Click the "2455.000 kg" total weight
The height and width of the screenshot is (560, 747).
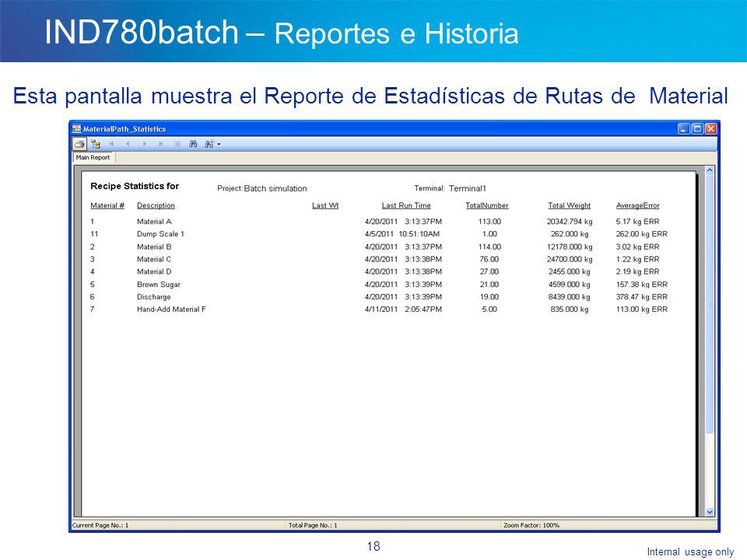pyautogui.click(x=570, y=272)
